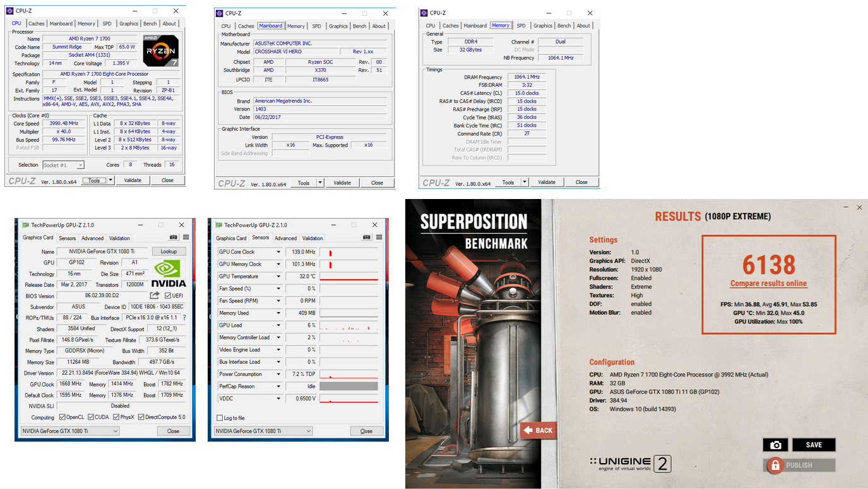Click the Back arrow in Superposition Benchmark
868x489 pixels.
pos(538,430)
